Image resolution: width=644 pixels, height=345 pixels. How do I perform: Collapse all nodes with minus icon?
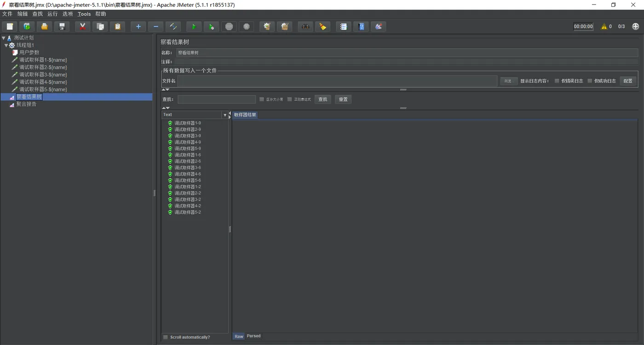coord(155,27)
